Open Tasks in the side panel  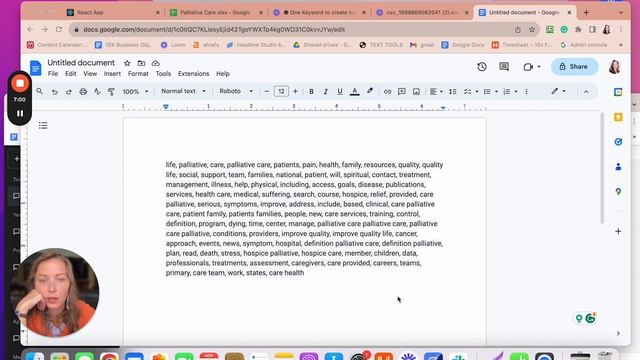click(x=618, y=142)
